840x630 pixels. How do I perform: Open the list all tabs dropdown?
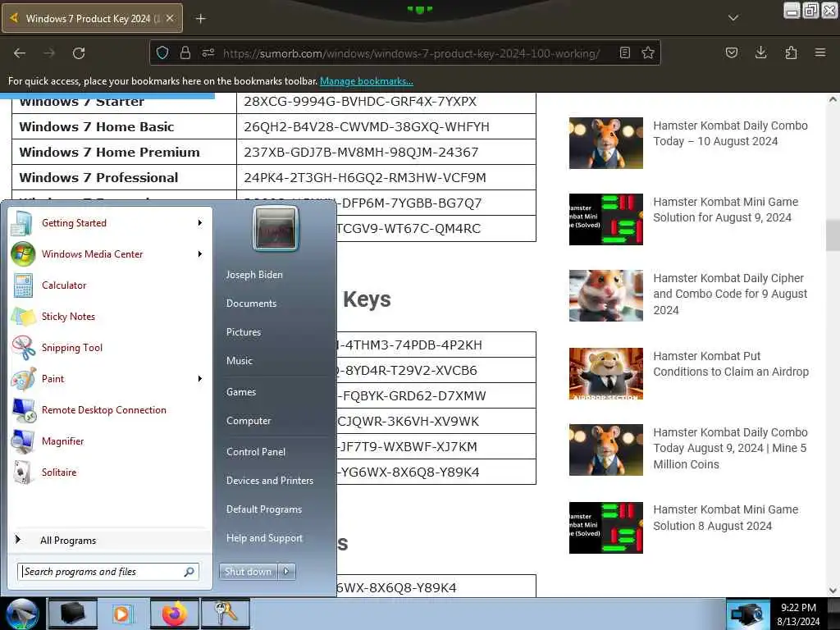coord(733,18)
